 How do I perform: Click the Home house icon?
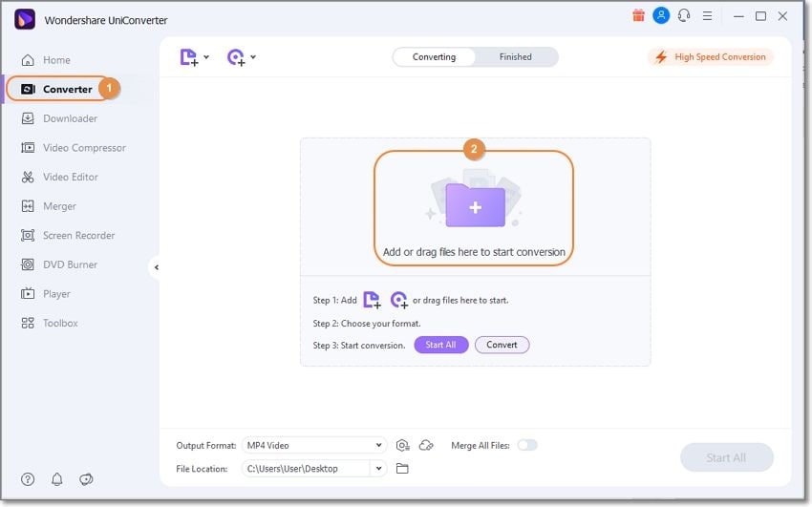point(28,60)
